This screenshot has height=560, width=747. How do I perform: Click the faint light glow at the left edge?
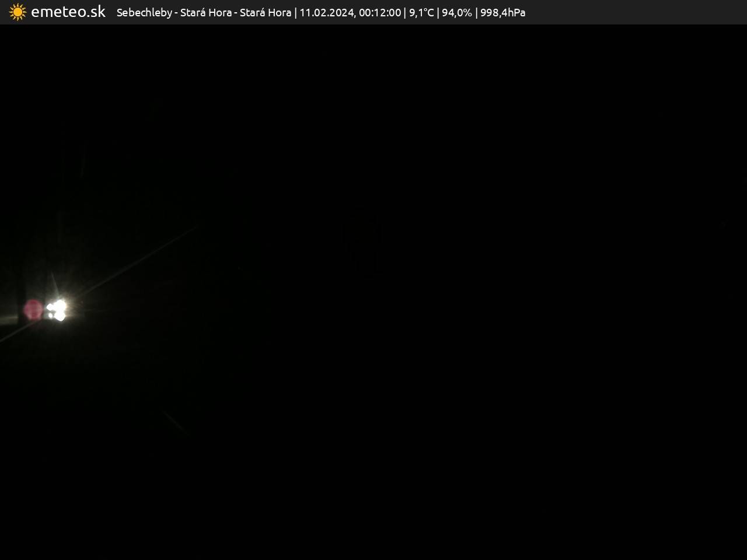coord(6,320)
